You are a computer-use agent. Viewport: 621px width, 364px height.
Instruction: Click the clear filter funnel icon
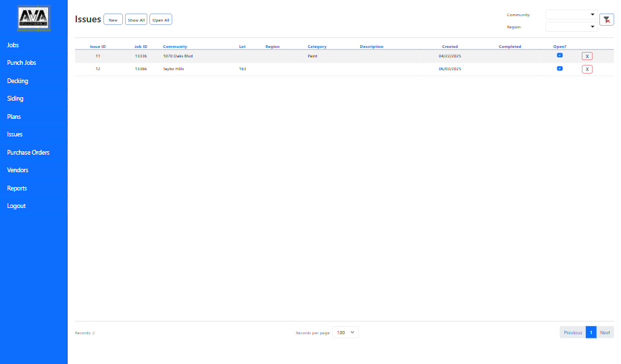pos(606,20)
